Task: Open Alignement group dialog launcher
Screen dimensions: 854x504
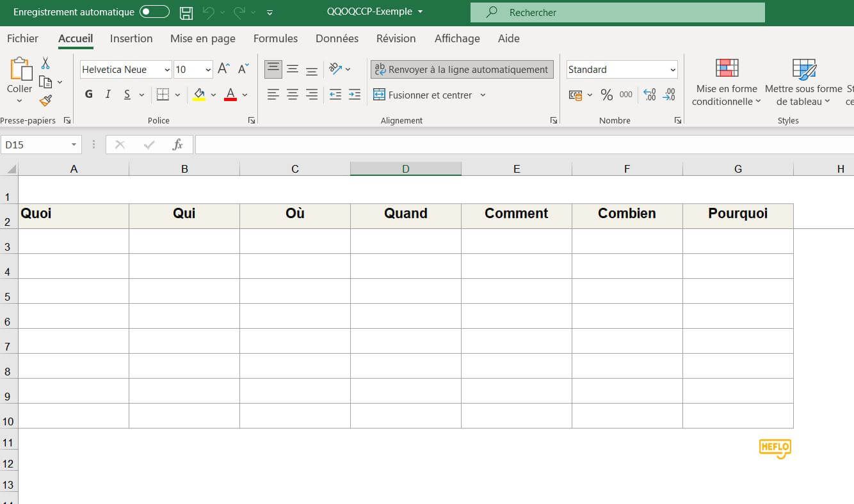Action: (x=553, y=120)
